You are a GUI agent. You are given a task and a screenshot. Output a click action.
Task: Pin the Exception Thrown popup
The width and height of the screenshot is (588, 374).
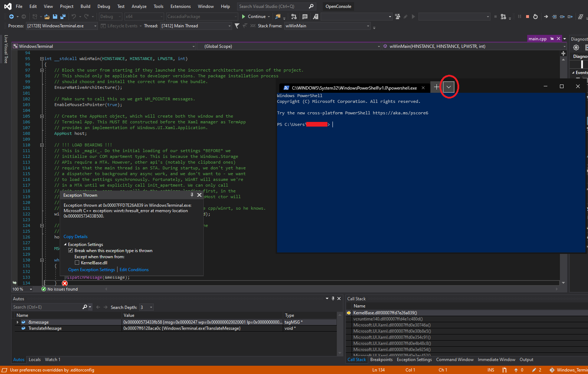pyautogui.click(x=192, y=195)
